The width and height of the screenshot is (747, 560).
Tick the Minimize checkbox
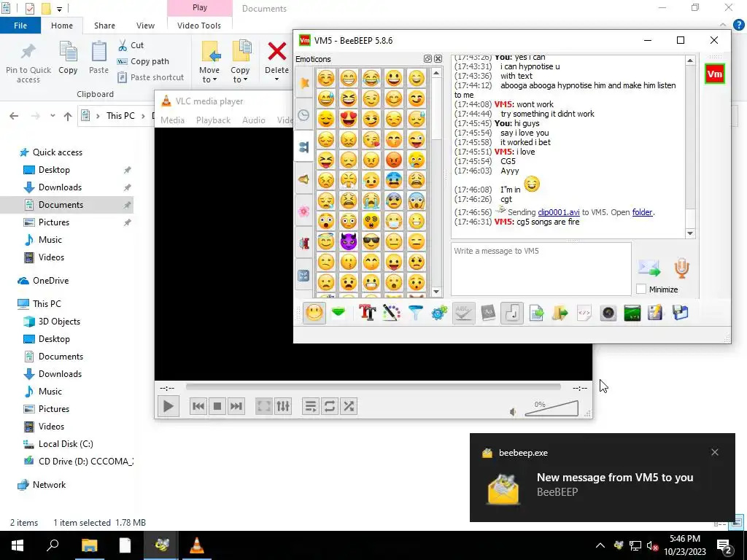[x=641, y=289]
